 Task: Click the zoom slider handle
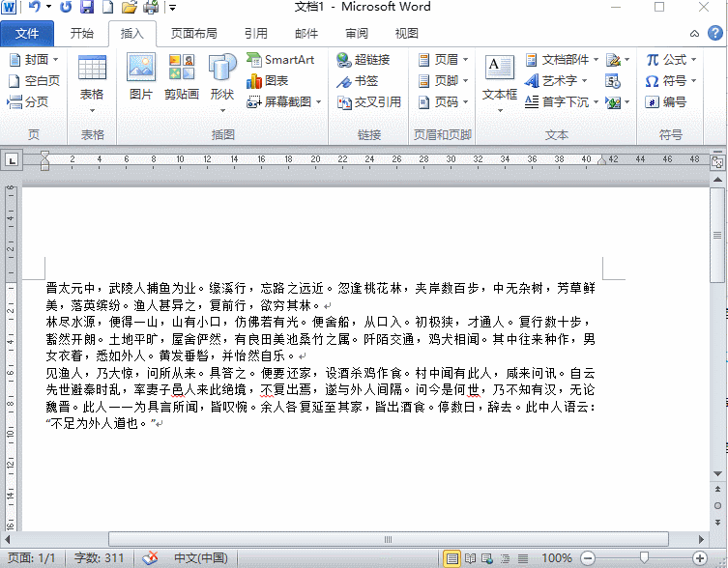coord(644,557)
